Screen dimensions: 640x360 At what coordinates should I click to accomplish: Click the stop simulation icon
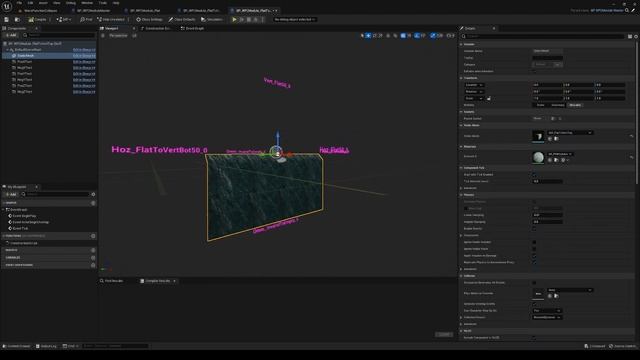(x=249, y=19)
